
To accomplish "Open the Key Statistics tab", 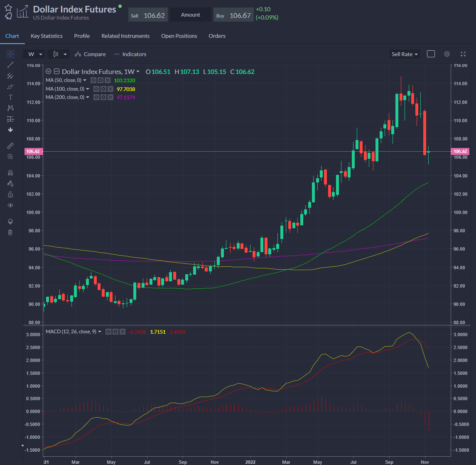I will (x=47, y=36).
